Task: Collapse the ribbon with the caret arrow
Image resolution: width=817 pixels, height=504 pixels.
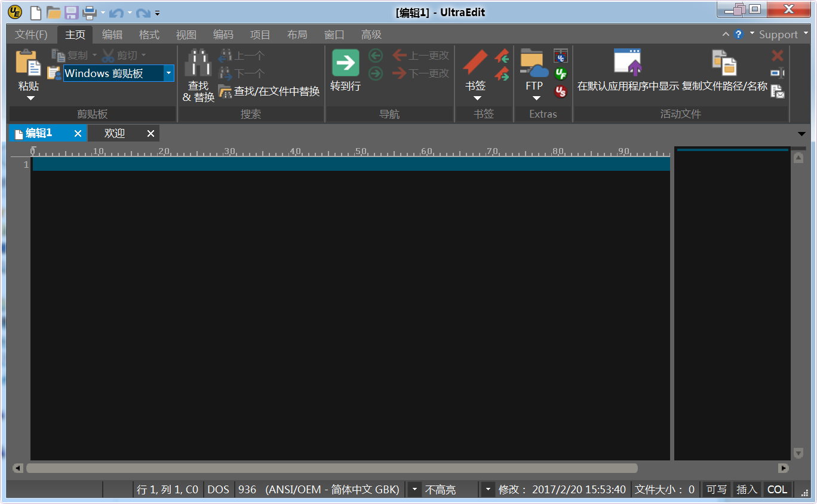Action: (726, 34)
